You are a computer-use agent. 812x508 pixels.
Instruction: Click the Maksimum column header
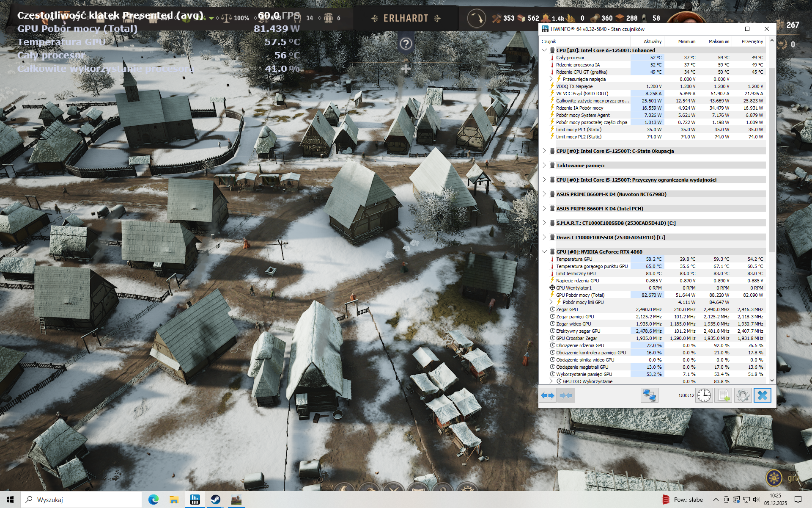pyautogui.click(x=719, y=41)
